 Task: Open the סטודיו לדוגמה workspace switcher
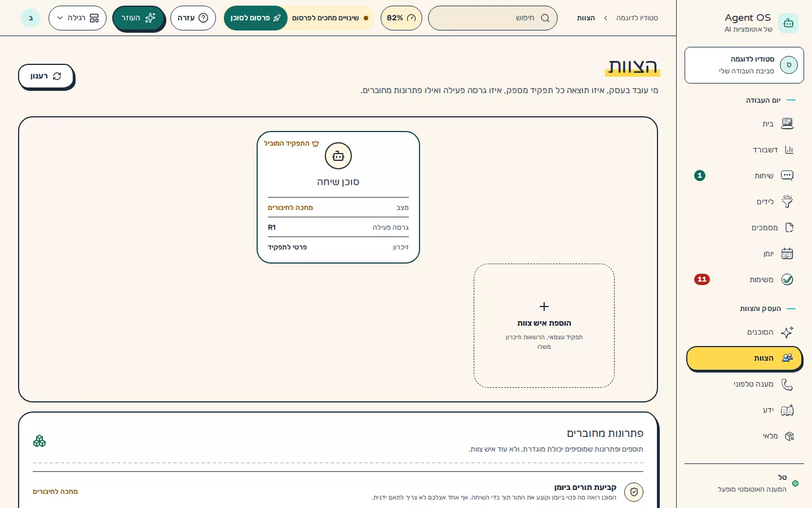[x=744, y=65]
